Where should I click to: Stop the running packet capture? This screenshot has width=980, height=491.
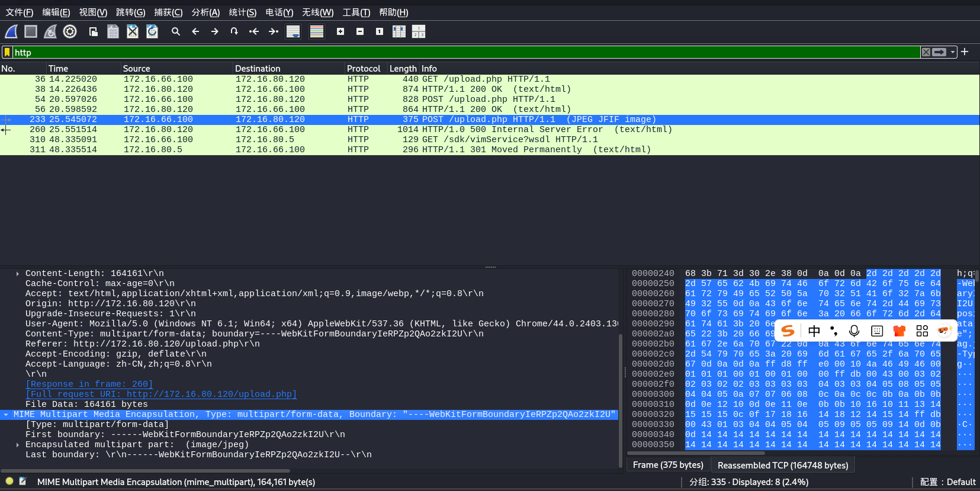click(31, 31)
